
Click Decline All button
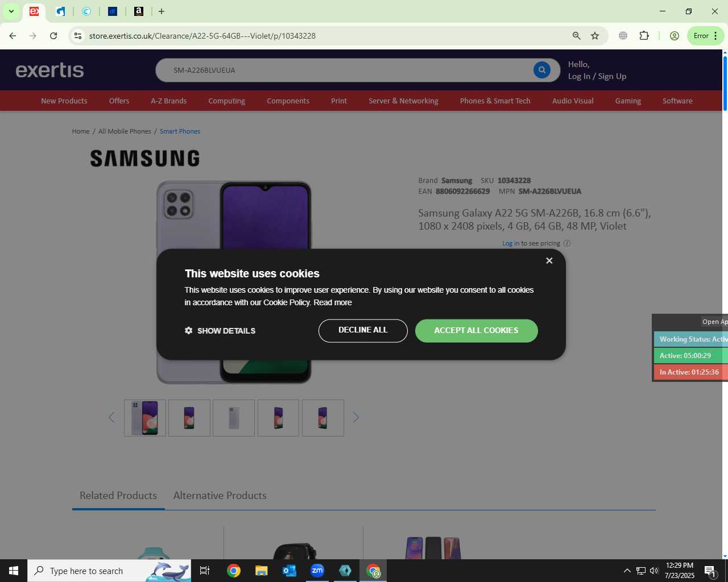point(363,331)
